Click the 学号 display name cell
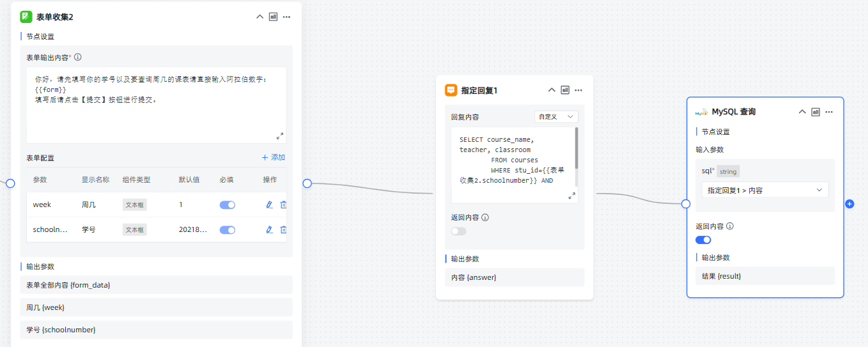The image size is (868, 347). click(x=88, y=229)
